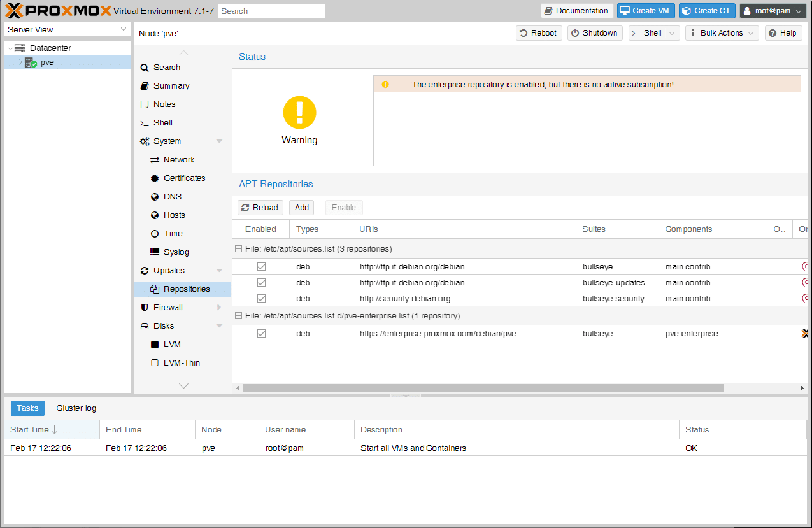
Task: Open the Help button
Action: 783,33
